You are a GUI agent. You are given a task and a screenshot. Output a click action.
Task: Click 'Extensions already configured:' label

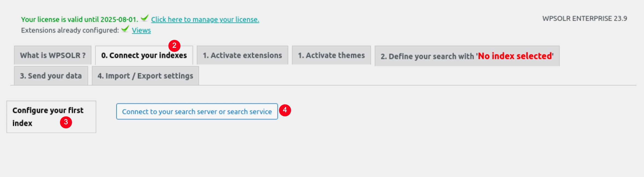(70, 30)
